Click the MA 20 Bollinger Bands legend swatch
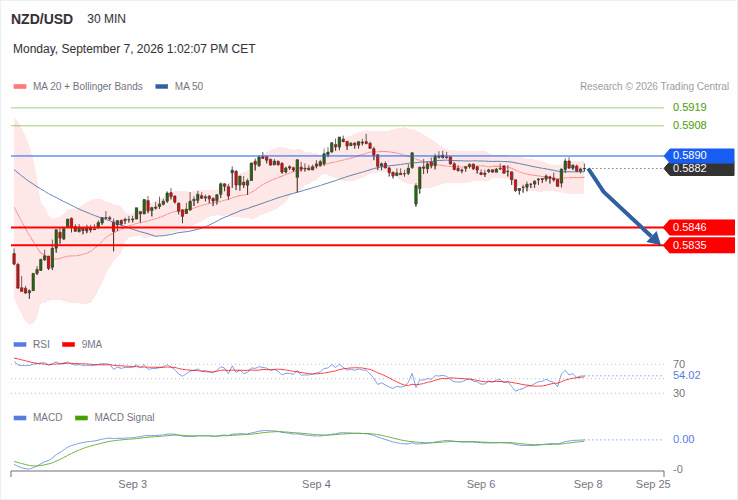The image size is (738, 500). coord(20,87)
